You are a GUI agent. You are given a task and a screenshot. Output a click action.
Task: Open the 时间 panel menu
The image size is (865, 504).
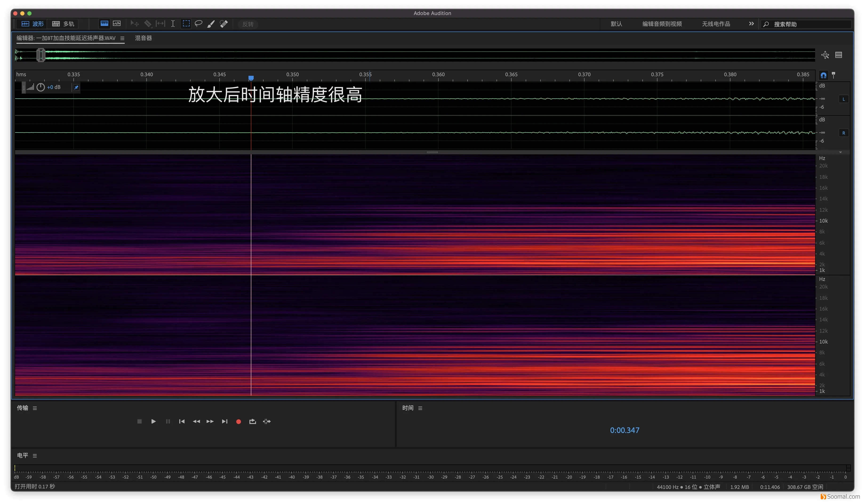(420, 408)
